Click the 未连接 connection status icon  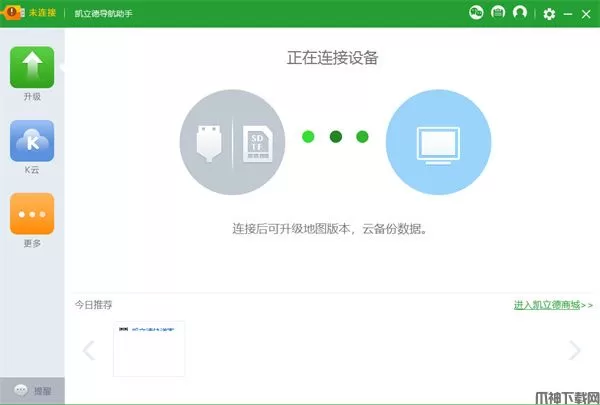[11, 12]
